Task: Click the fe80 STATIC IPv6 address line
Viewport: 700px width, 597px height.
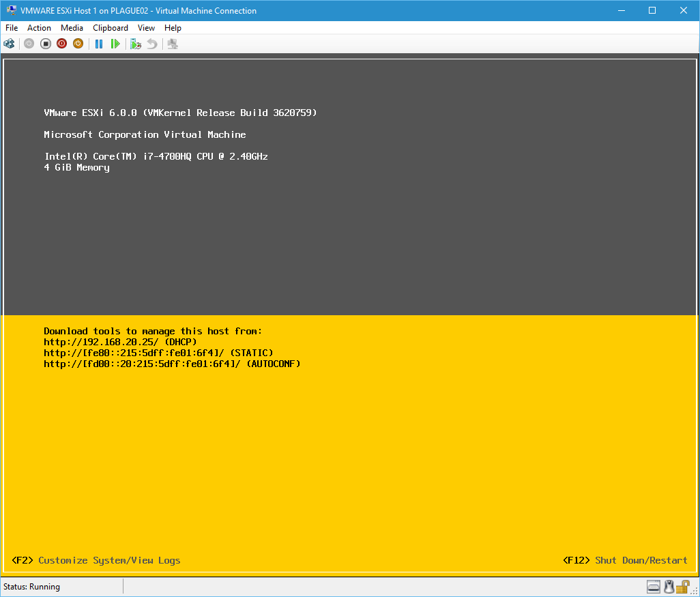Action: [158, 353]
